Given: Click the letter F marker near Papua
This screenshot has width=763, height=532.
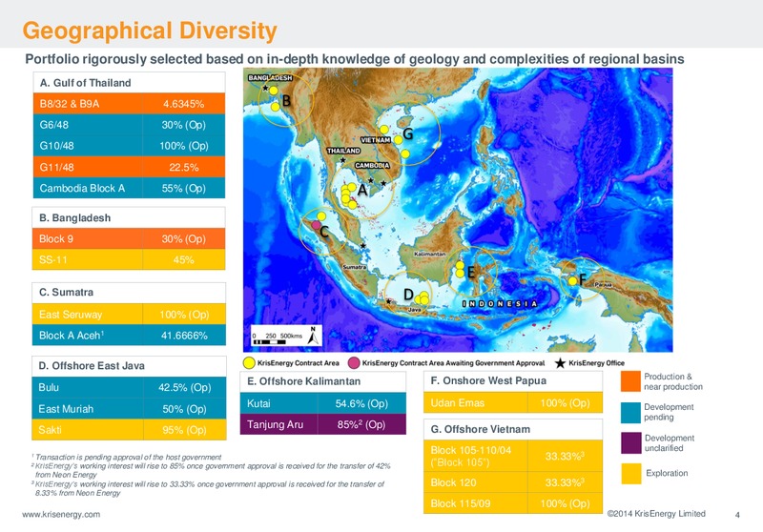Looking at the screenshot, I should 582,279.
